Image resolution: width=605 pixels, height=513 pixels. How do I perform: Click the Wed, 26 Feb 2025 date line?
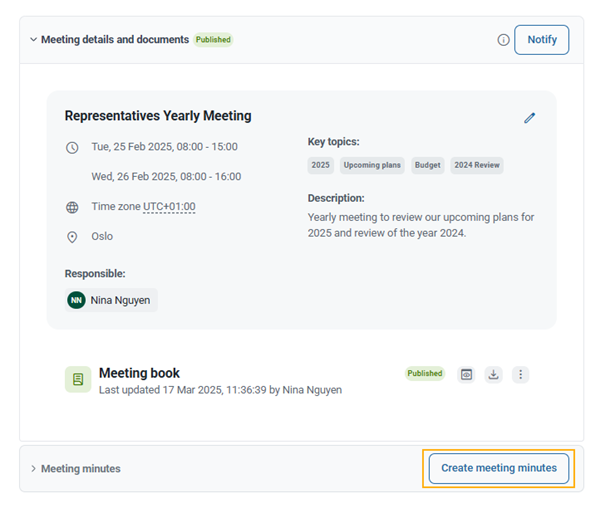(166, 176)
